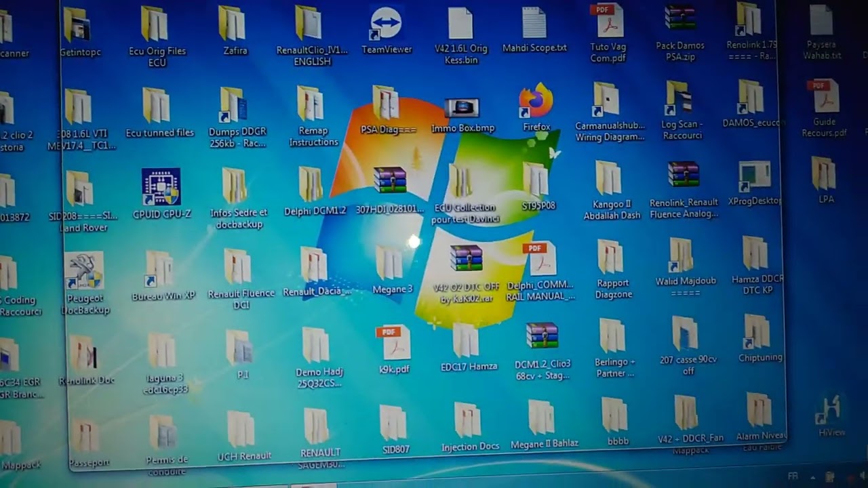The width and height of the screenshot is (868, 488).
Task: Open the k9k.pdf document
Action: click(394, 344)
